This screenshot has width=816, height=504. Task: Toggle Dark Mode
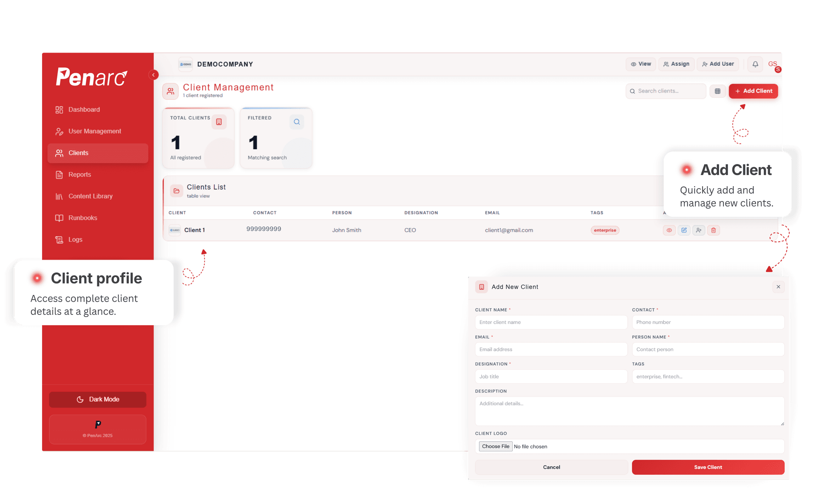[98, 399]
